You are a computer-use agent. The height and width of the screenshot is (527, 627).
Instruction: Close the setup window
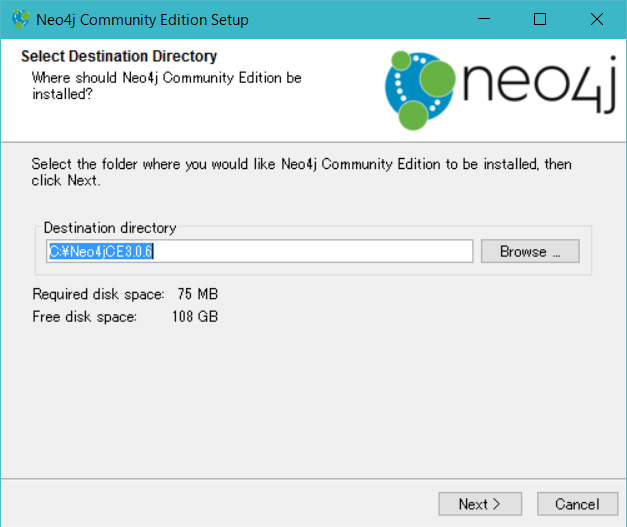(597, 19)
